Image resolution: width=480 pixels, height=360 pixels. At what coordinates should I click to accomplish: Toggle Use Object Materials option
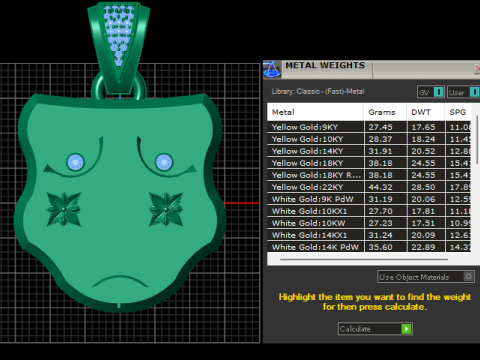[x=426, y=277]
